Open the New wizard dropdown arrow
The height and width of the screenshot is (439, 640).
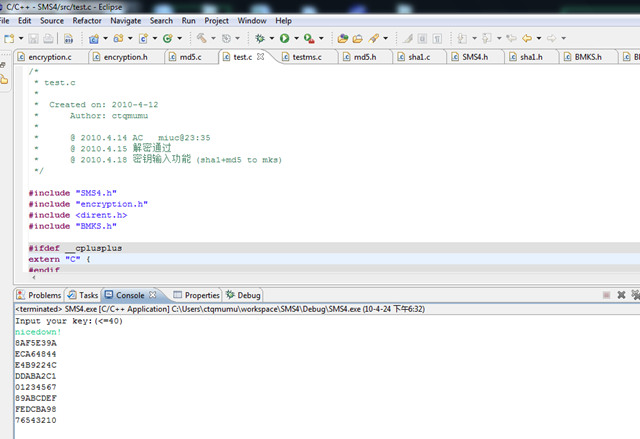point(21,38)
